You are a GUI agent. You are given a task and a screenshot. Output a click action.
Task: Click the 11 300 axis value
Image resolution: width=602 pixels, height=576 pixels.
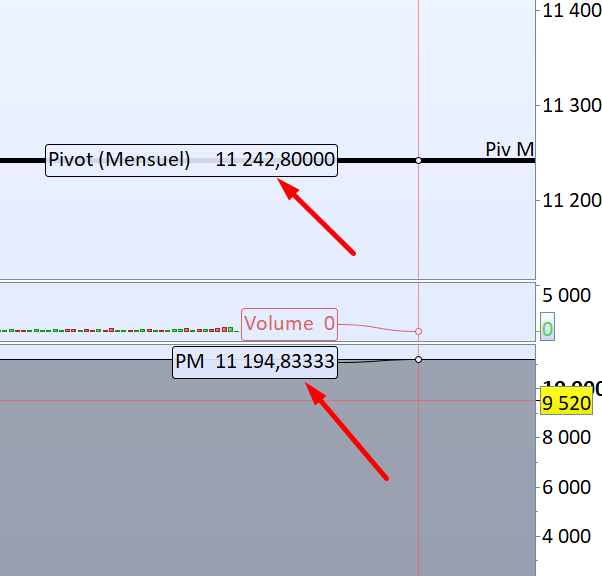point(572,106)
